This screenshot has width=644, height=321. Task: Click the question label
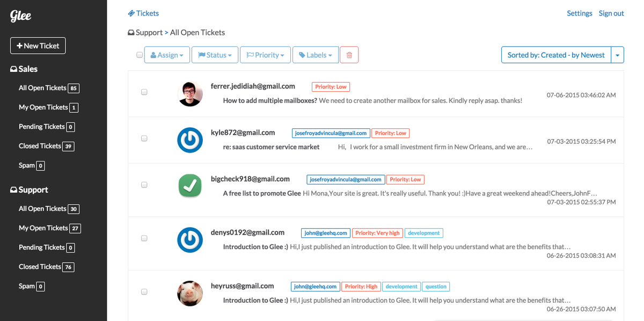pos(436,287)
